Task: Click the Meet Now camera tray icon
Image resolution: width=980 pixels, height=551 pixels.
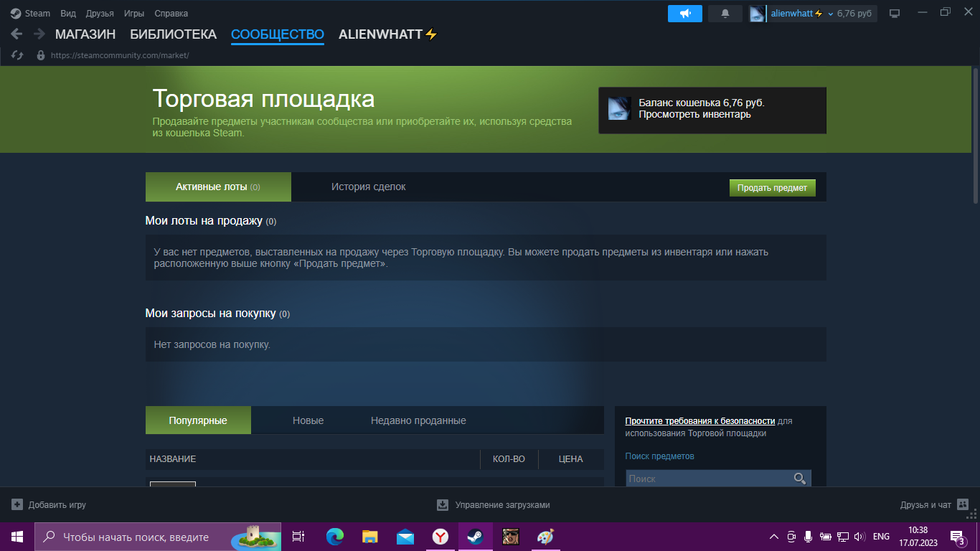Action: coord(792,537)
